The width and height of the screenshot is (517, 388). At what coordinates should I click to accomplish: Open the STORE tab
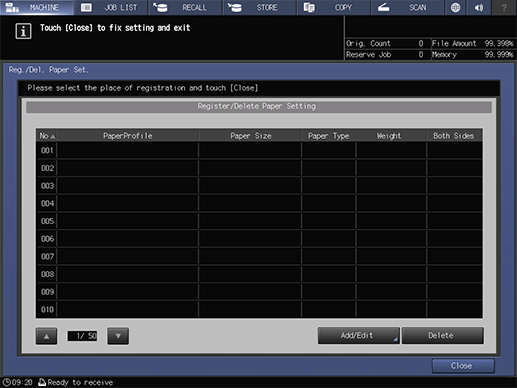click(x=260, y=7)
